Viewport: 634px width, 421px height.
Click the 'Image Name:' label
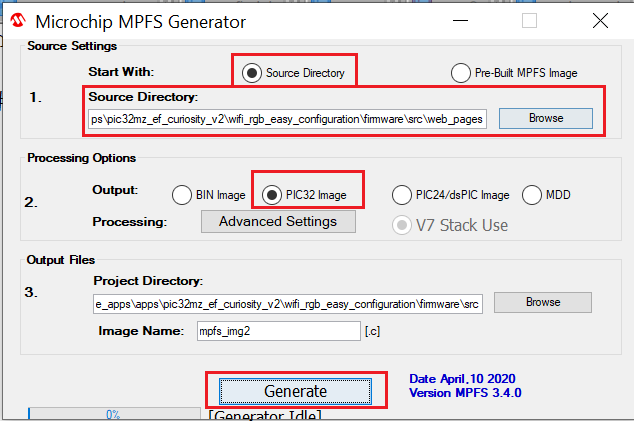point(141,331)
